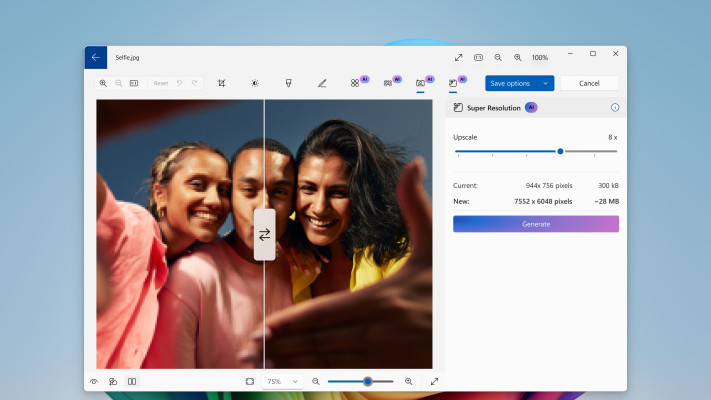The height and width of the screenshot is (400, 711).
Task: Click the before/after swap handle on image
Action: click(264, 234)
